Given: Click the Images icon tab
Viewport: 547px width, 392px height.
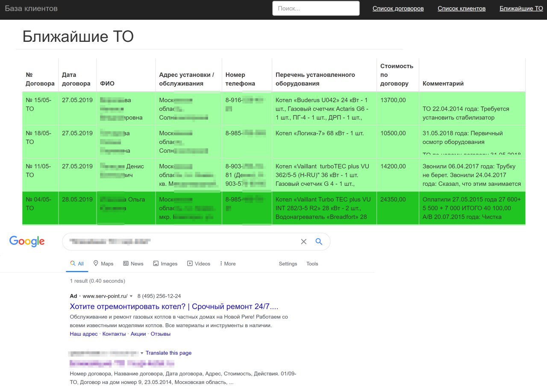Looking at the screenshot, I should [x=165, y=263].
